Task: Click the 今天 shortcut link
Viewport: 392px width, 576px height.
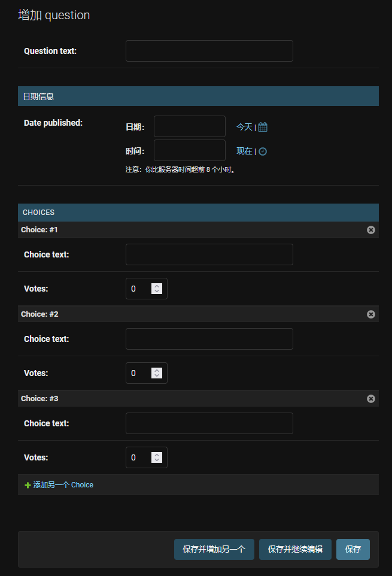Action: 244,127
